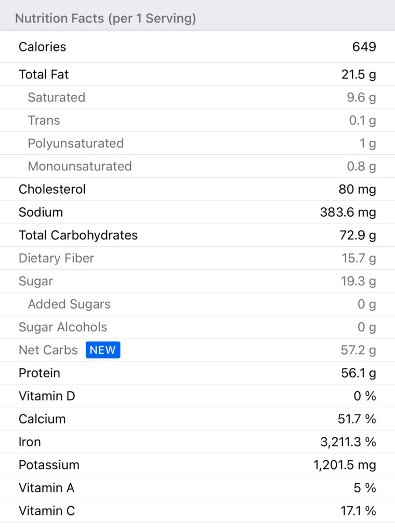Tap the Added Sugars sub-row
This screenshot has width=395, height=532.
(x=69, y=304)
